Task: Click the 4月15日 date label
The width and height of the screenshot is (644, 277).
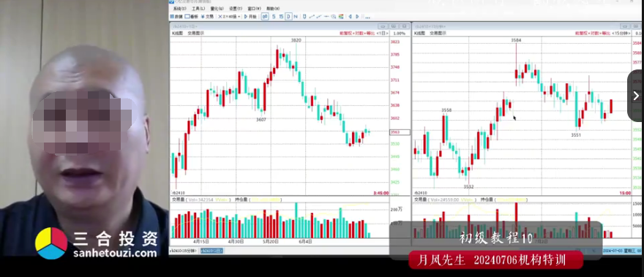Action: pos(201,241)
